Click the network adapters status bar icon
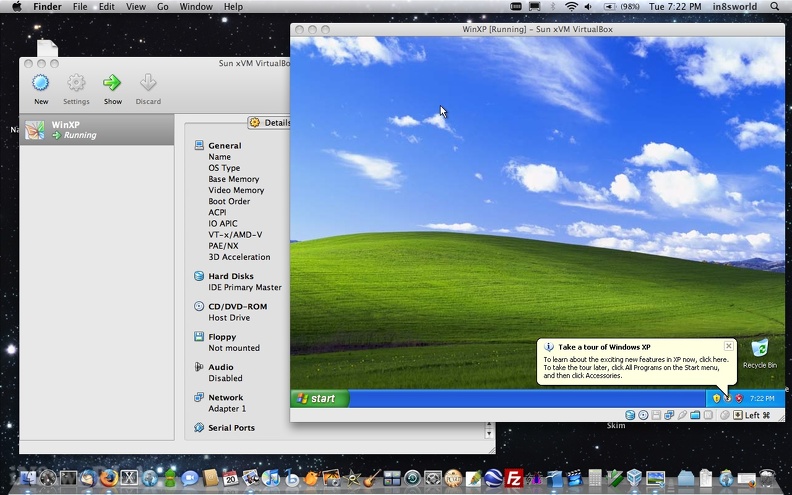The width and height of the screenshot is (792, 495). [x=669, y=415]
